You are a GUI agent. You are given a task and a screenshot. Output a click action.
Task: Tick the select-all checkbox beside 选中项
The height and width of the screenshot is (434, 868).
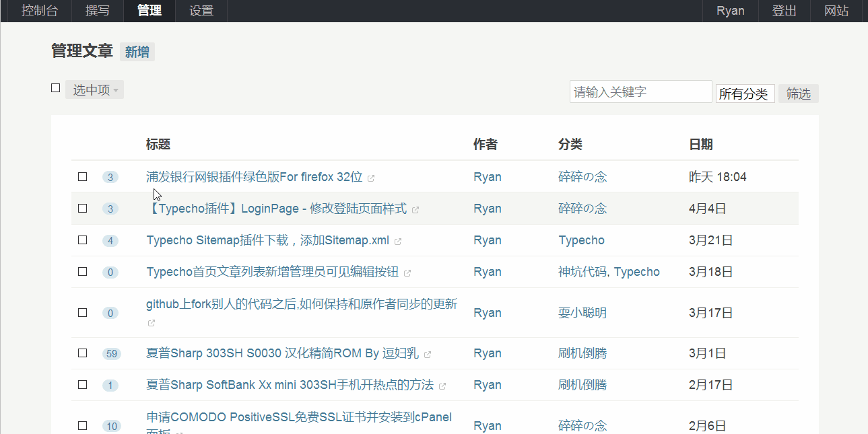point(56,88)
